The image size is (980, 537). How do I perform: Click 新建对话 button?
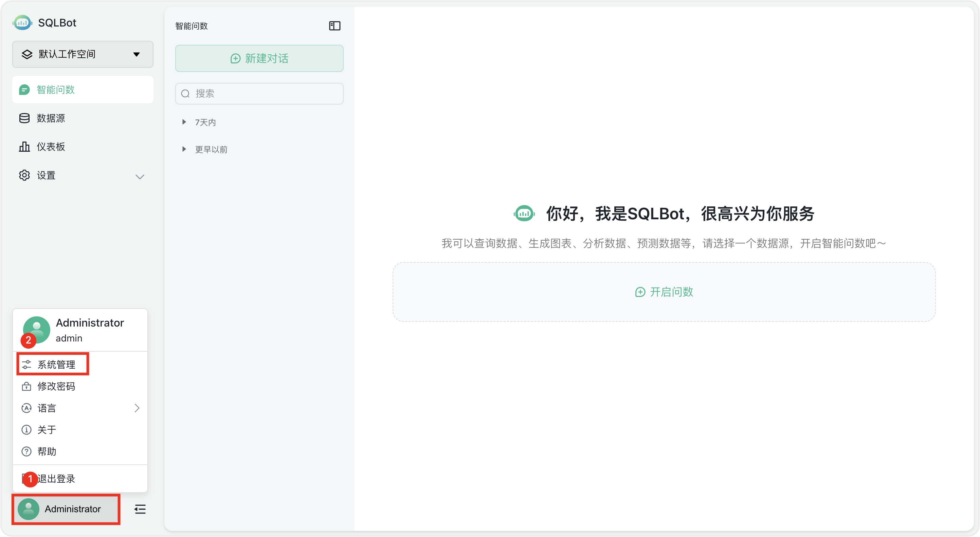point(259,59)
